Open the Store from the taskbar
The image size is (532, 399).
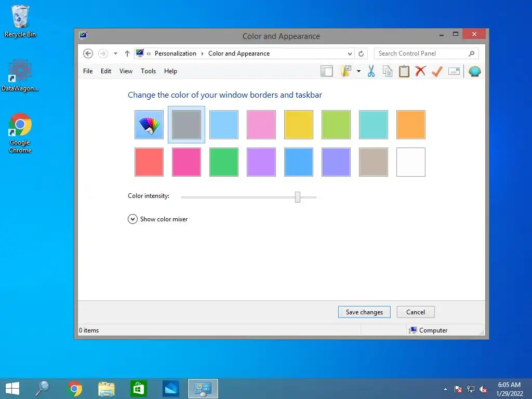(138, 389)
